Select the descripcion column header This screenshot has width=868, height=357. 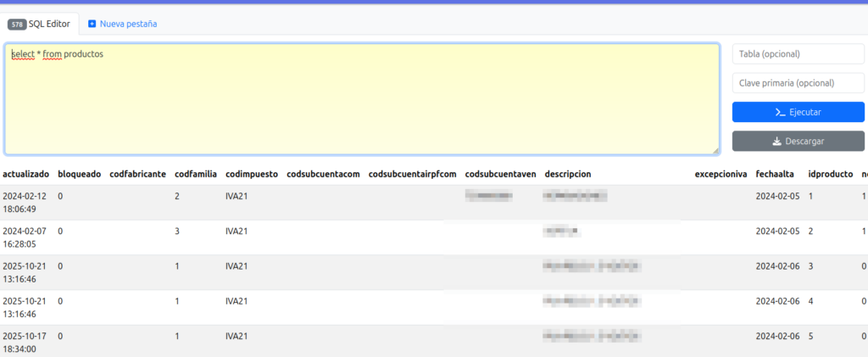pyautogui.click(x=567, y=174)
